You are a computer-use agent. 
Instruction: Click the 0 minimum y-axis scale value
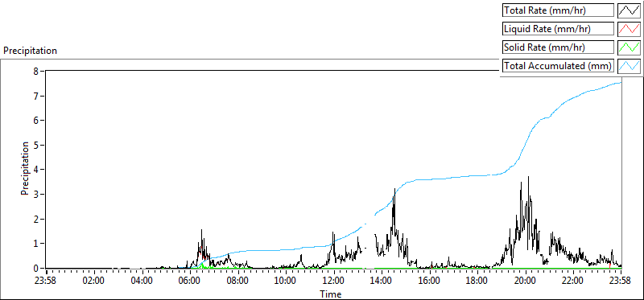(x=35, y=269)
